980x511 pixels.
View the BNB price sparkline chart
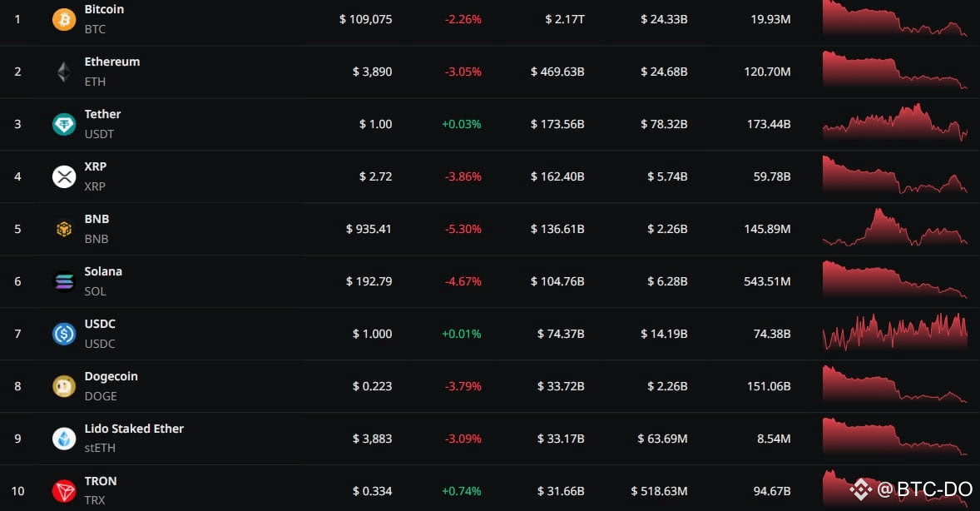click(x=894, y=228)
